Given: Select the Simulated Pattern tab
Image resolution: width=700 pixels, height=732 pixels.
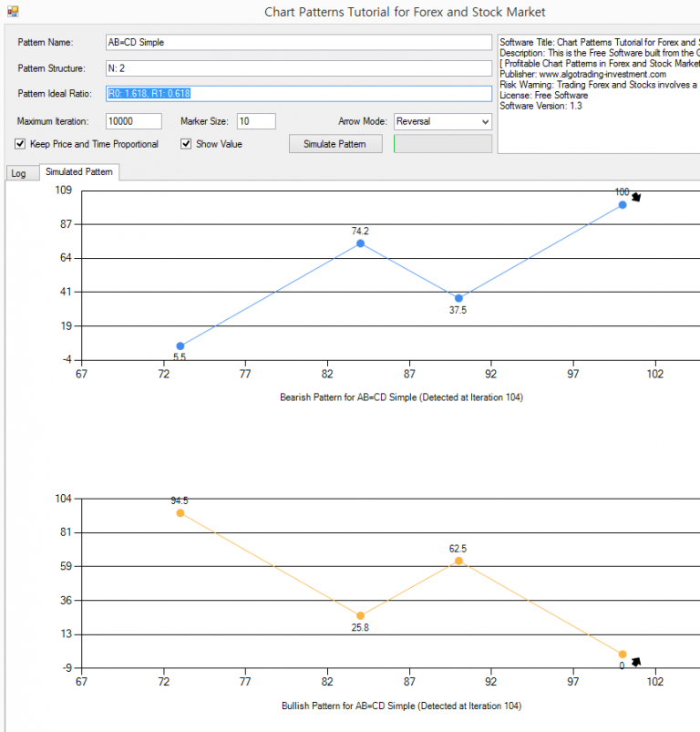Looking at the screenshot, I should coord(79,171).
